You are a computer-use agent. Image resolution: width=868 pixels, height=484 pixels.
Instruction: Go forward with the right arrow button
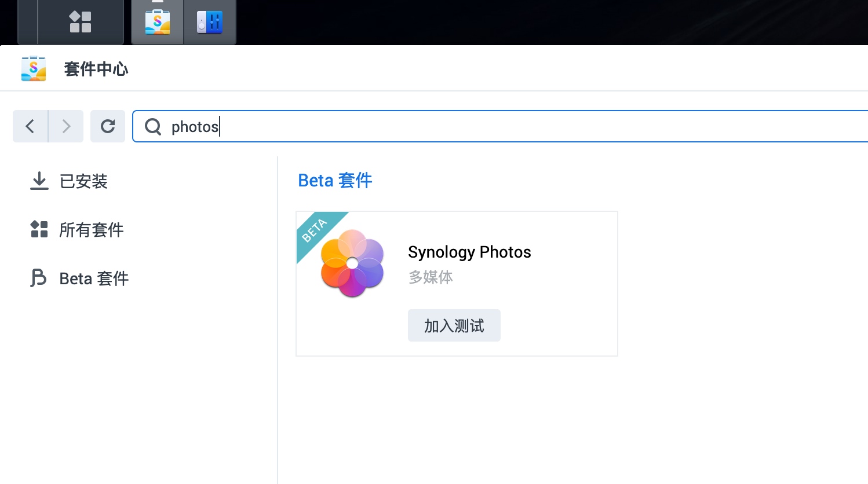(x=66, y=126)
